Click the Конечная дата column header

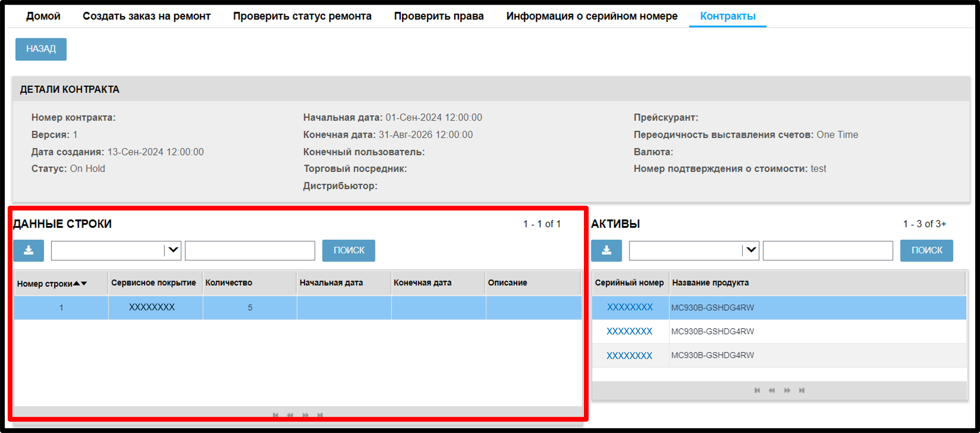(x=438, y=283)
